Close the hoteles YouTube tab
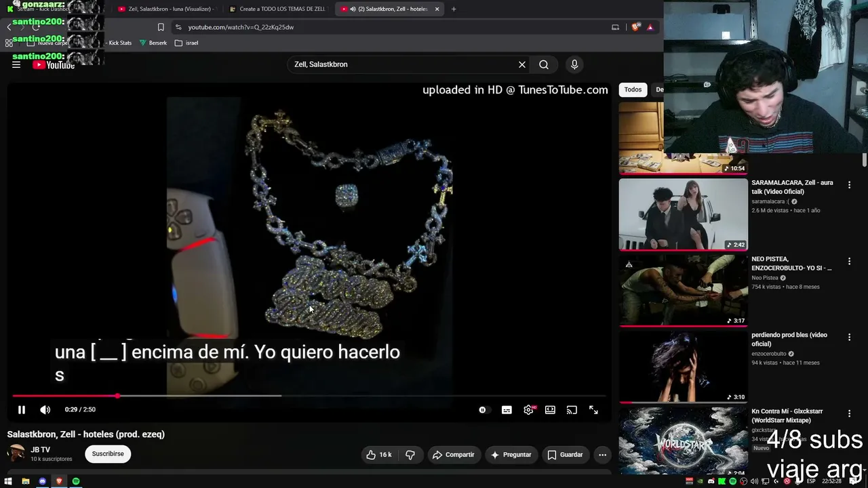This screenshot has height=488, width=868. [437, 9]
